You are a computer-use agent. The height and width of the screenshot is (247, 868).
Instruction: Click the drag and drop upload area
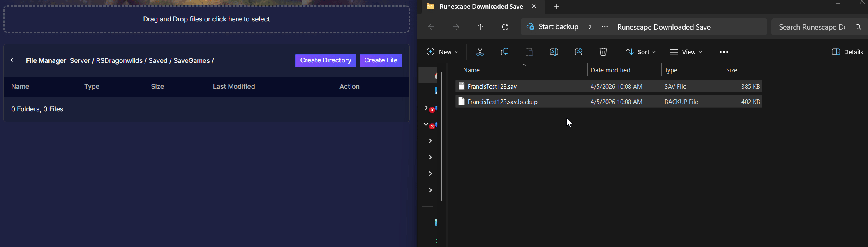pyautogui.click(x=206, y=19)
